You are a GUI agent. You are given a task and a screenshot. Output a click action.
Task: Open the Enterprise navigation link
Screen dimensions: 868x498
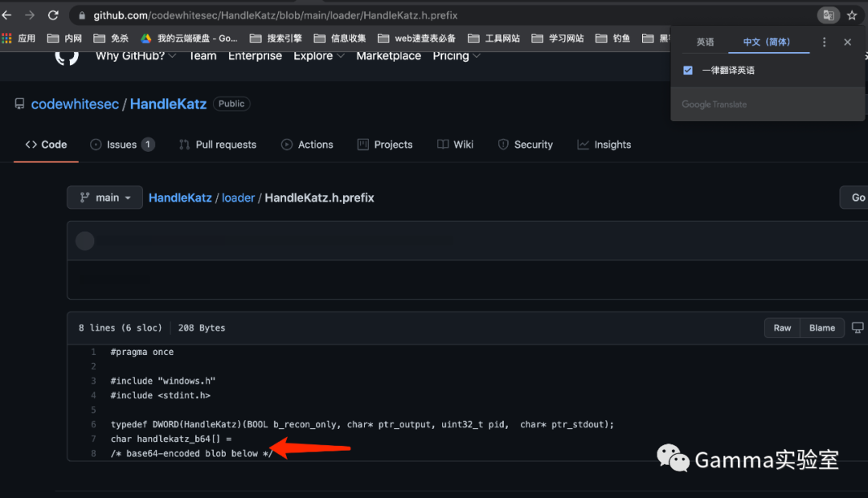coord(256,56)
